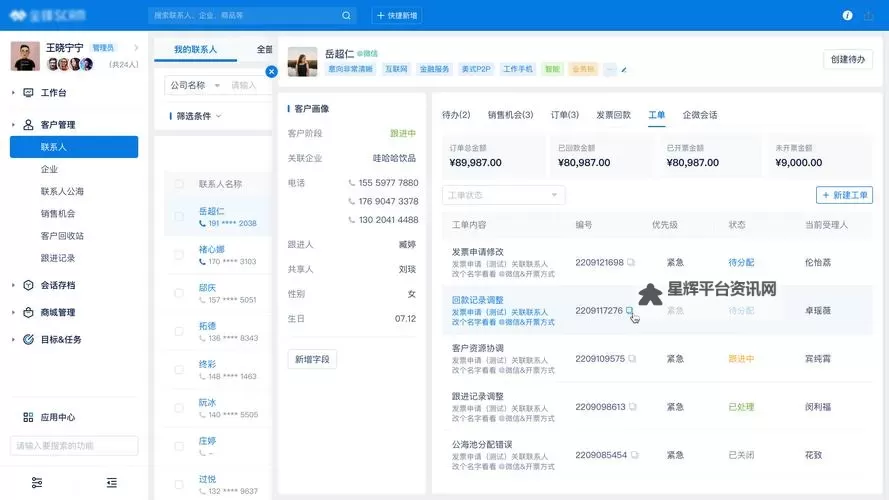
Task: Click the copy icon beside ticket 2209085454
Action: coord(634,455)
